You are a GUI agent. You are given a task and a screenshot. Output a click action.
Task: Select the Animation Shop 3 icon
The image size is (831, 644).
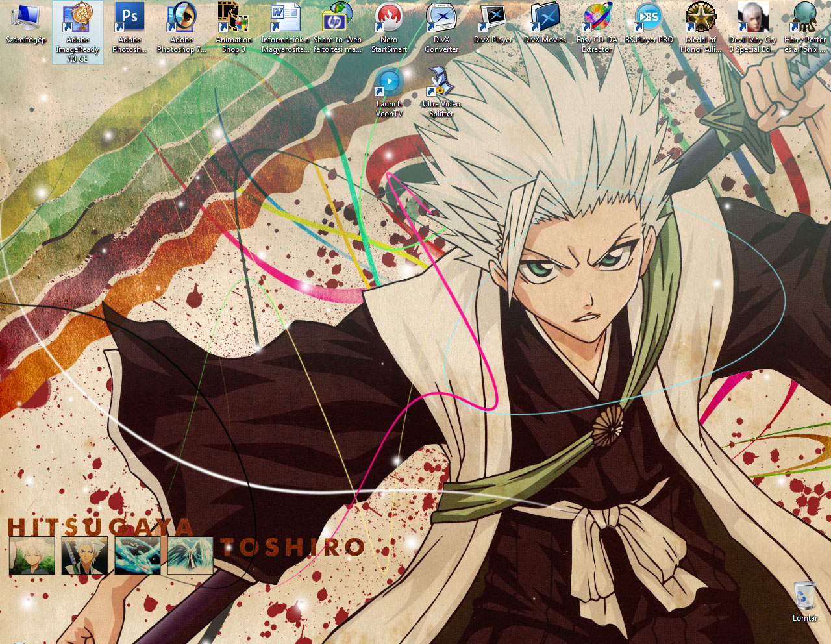234,28
